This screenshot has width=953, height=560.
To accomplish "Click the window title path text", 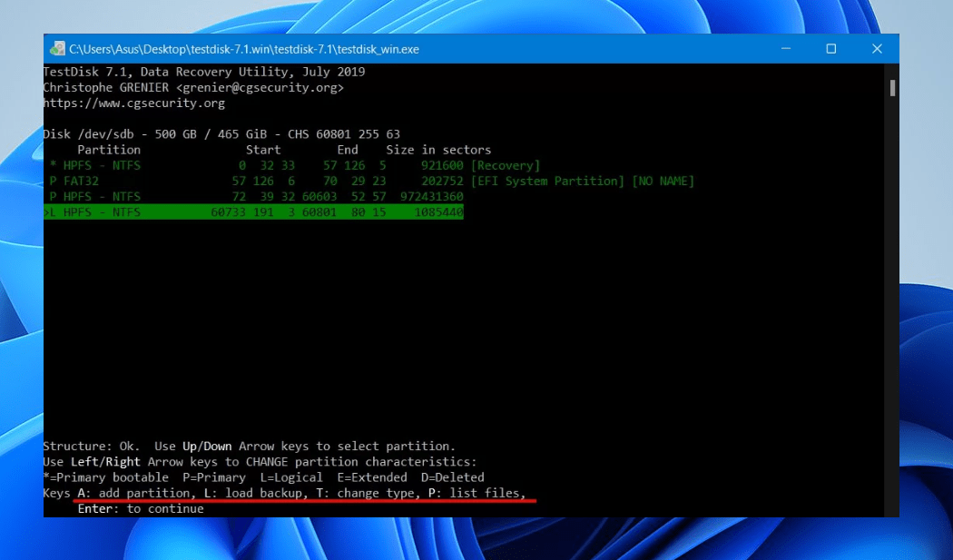I will point(244,49).
